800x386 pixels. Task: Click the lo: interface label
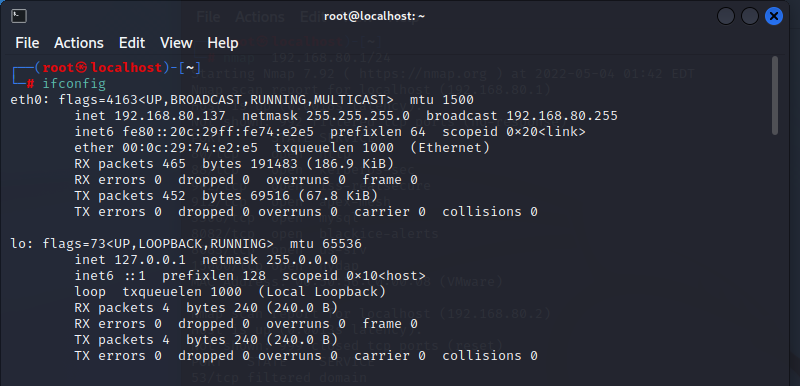click(22, 244)
